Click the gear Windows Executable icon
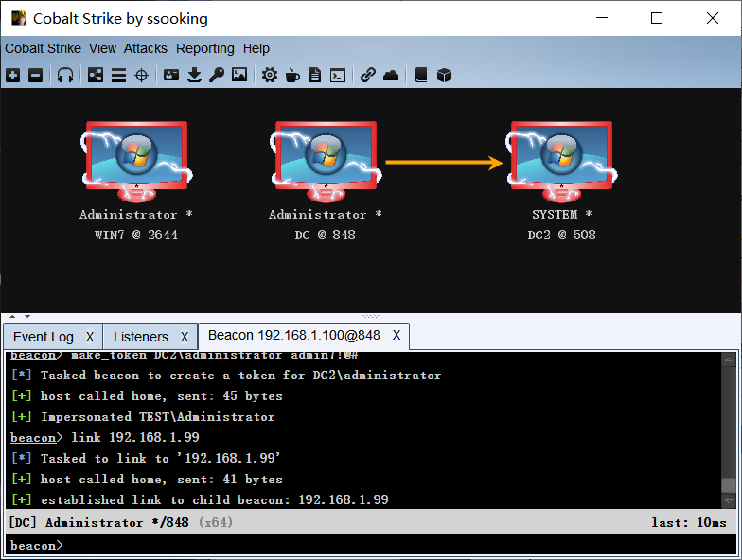The image size is (742, 560). (270, 75)
